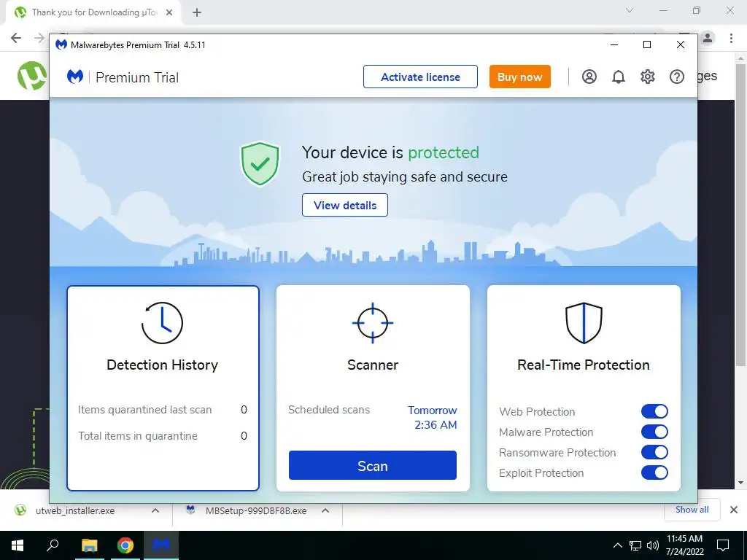747x560 pixels.
Task: Disable the Malware Protection toggle
Action: (654, 432)
